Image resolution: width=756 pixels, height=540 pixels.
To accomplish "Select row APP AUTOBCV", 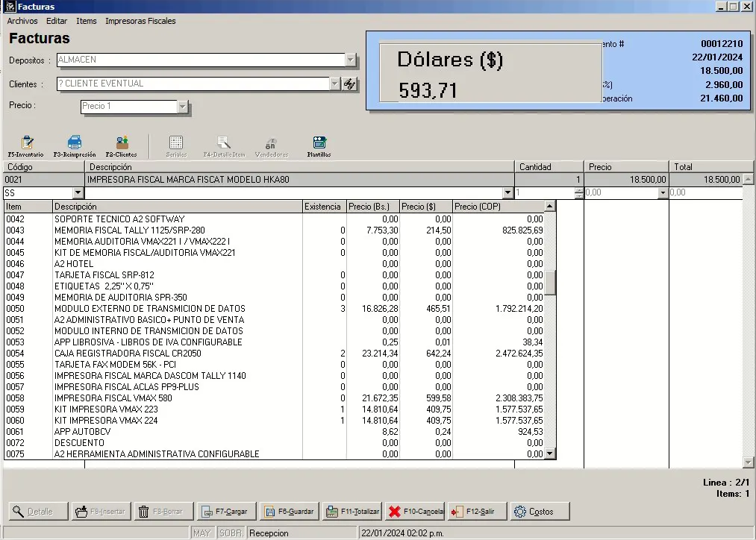I will [x=275, y=432].
